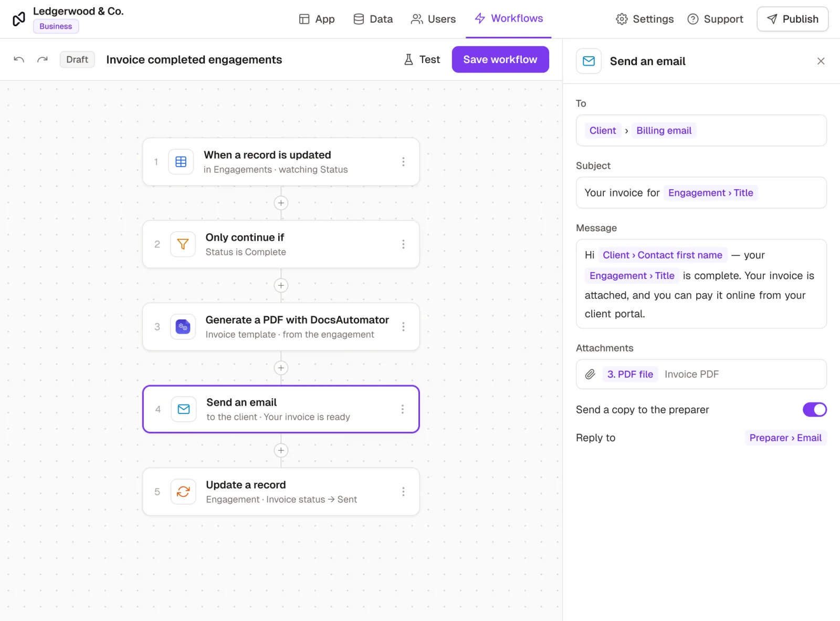The height and width of the screenshot is (621, 840).
Task: Click Save workflow
Action: [500, 59]
